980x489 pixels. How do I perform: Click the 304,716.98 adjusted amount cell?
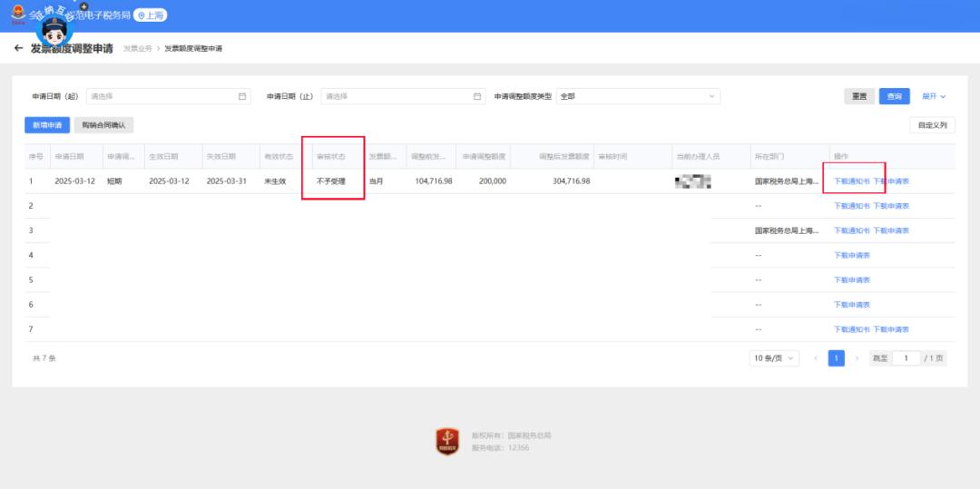pos(570,181)
